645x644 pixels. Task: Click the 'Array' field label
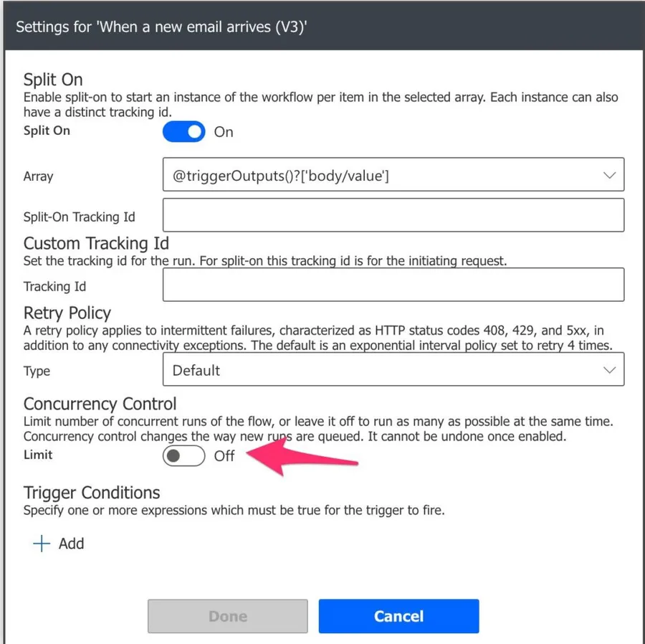click(38, 176)
